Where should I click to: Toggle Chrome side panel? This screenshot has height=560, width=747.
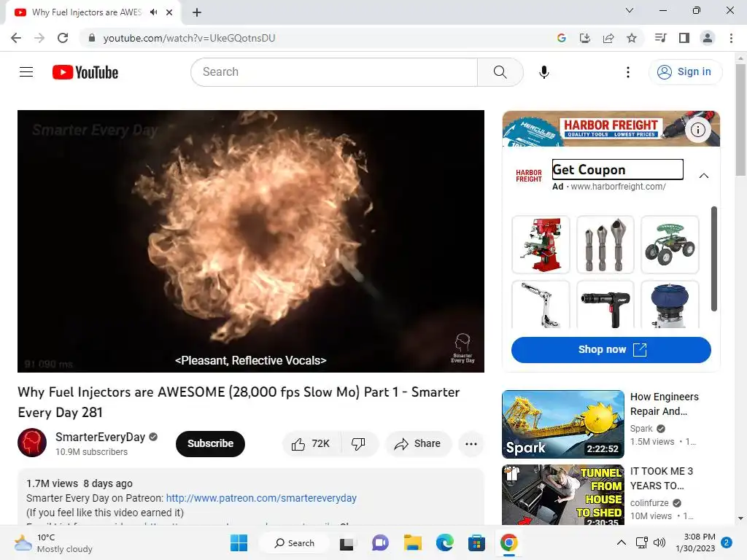tap(684, 38)
